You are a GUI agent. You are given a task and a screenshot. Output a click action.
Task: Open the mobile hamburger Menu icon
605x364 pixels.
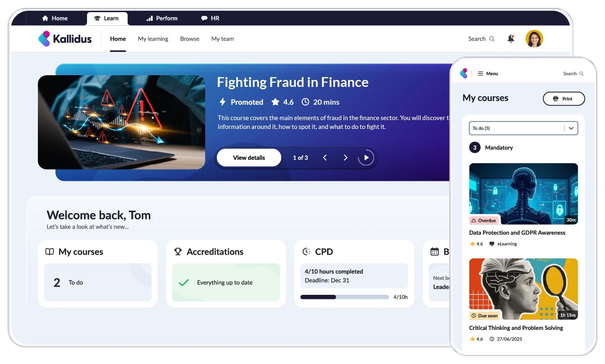tap(480, 73)
